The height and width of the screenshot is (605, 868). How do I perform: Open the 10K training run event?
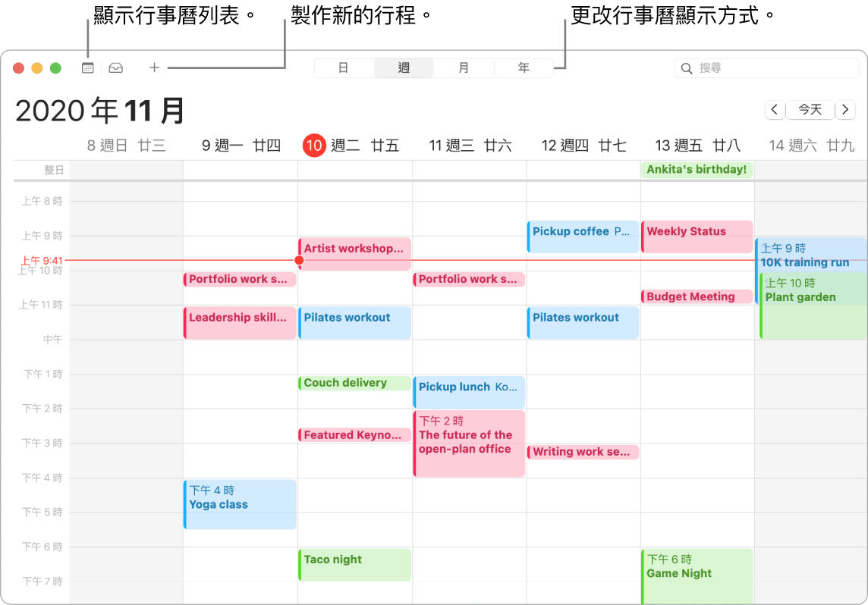tap(810, 255)
